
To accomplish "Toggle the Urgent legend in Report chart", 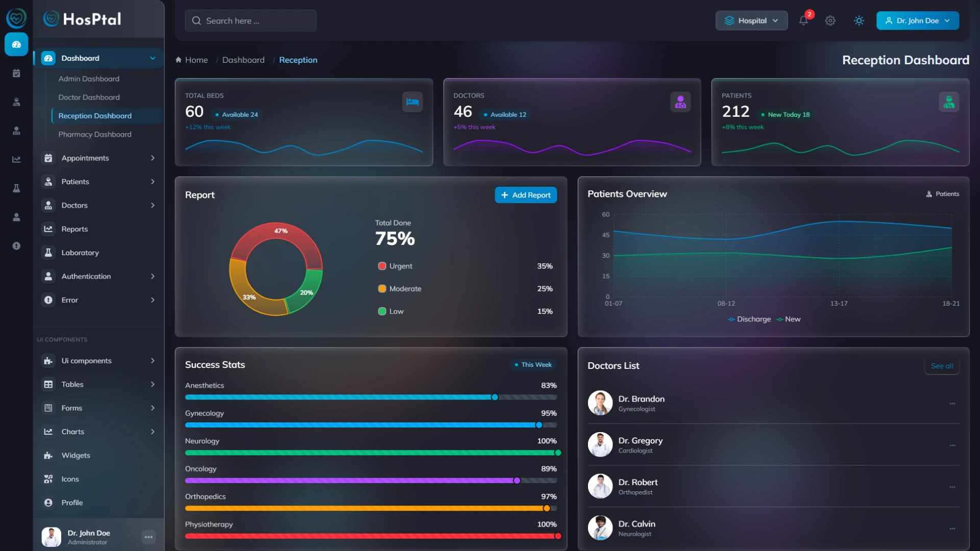I will (395, 266).
